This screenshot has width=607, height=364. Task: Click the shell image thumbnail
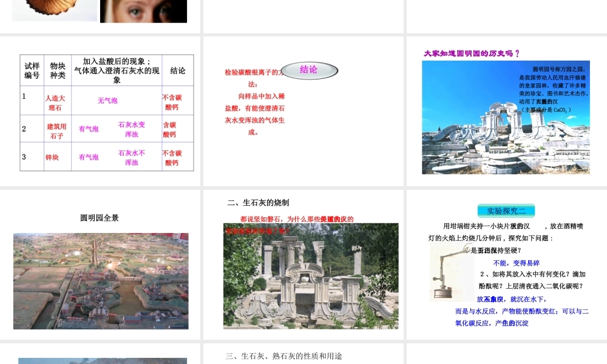(54, 10)
